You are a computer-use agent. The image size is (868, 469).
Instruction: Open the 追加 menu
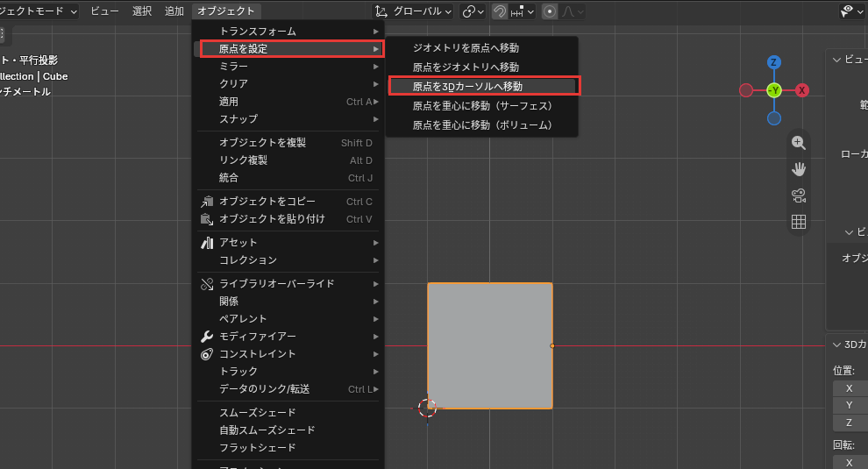174,11
